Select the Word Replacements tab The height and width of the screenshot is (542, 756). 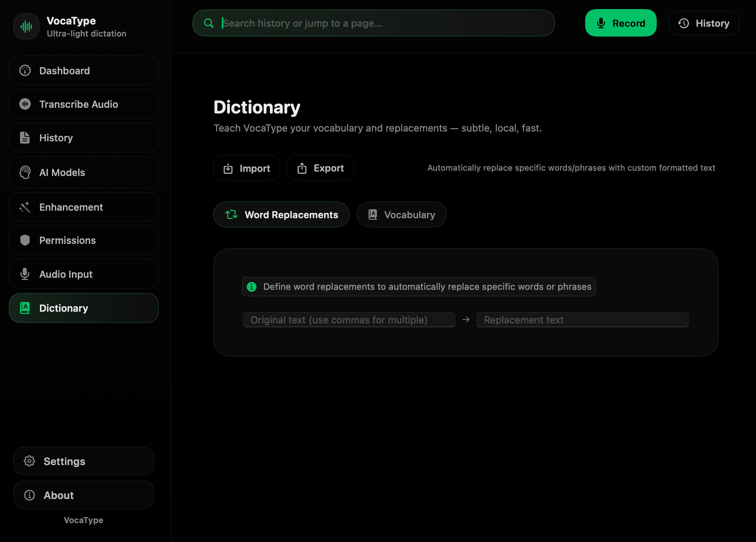pyautogui.click(x=281, y=214)
